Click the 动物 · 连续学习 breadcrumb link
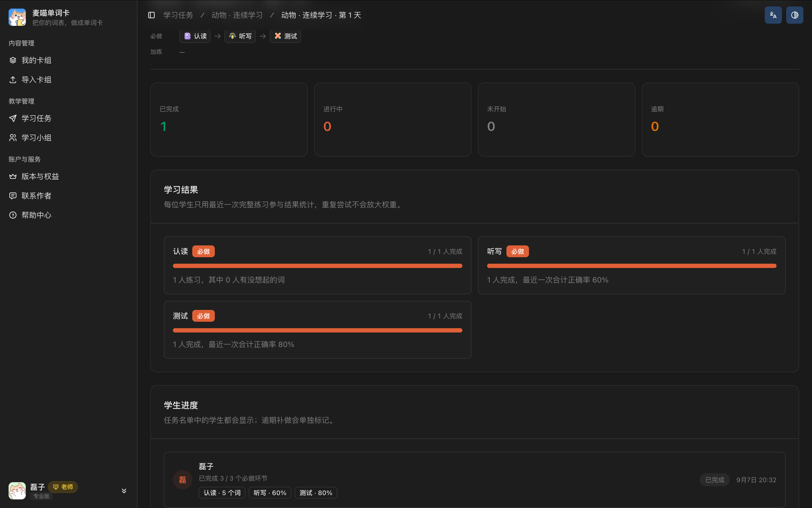This screenshot has width=812, height=508. tap(237, 15)
